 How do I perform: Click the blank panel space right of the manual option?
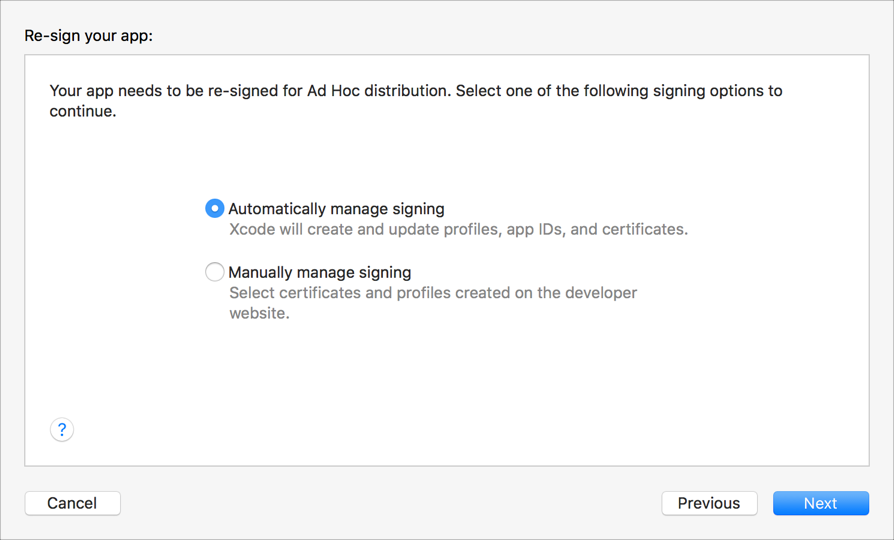click(x=760, y=285)
